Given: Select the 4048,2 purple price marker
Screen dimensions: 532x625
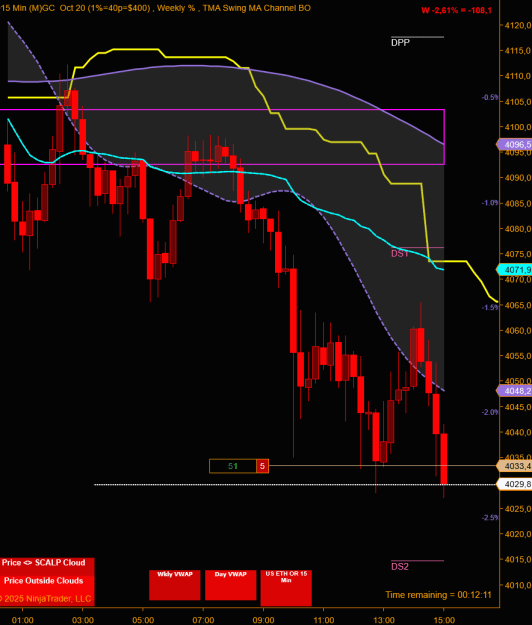Looking at the screenshot, I should tap(514, 391).
